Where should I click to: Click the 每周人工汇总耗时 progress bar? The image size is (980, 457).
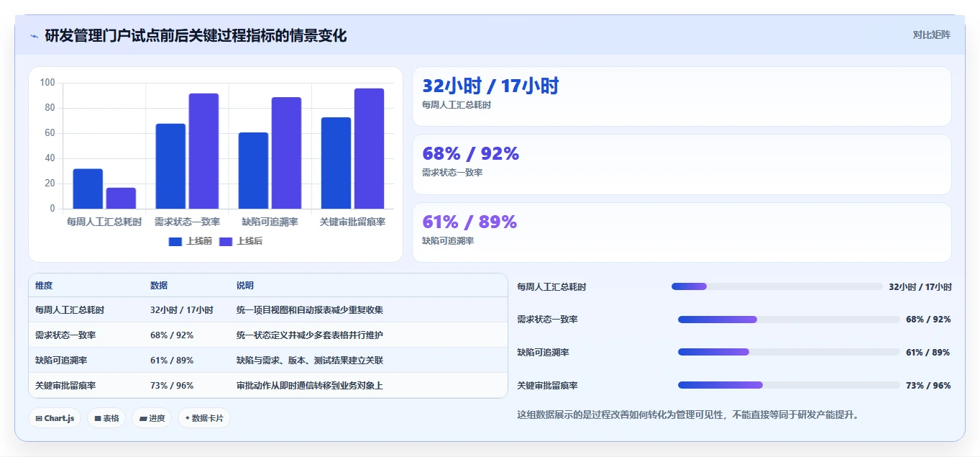[x=777, y=286]
